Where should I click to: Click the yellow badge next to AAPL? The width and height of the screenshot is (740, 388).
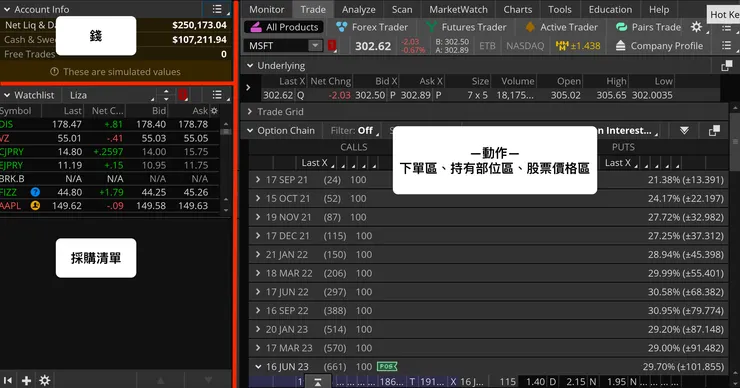35,206
